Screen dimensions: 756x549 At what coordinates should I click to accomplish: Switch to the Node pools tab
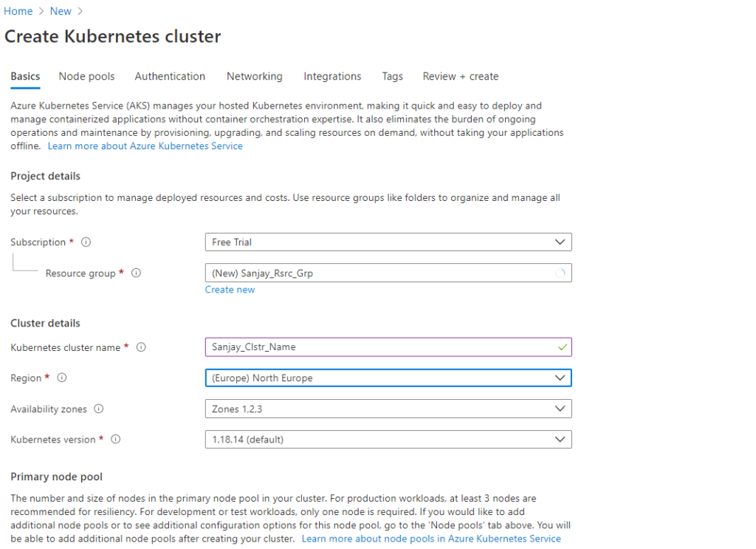(x=87, y=76)
